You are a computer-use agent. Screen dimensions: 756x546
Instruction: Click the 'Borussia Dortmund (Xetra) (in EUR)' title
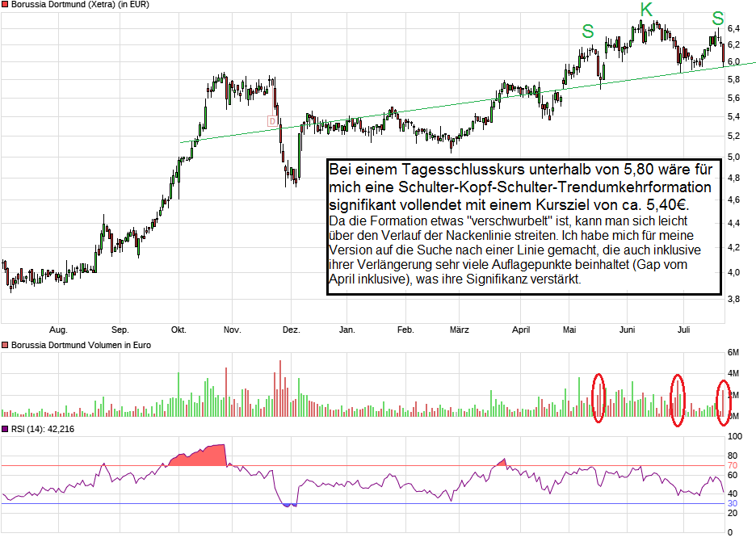click(80, 5)
